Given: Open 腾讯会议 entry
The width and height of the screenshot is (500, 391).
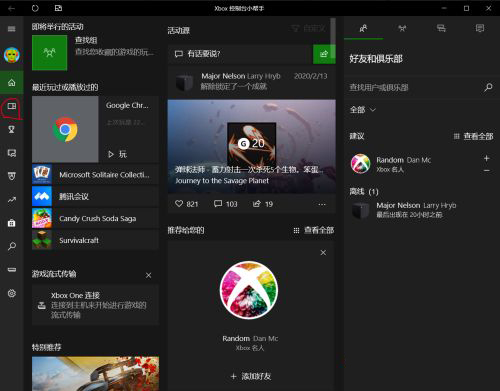Looking at the screenshot, I should tap(95, 196).
